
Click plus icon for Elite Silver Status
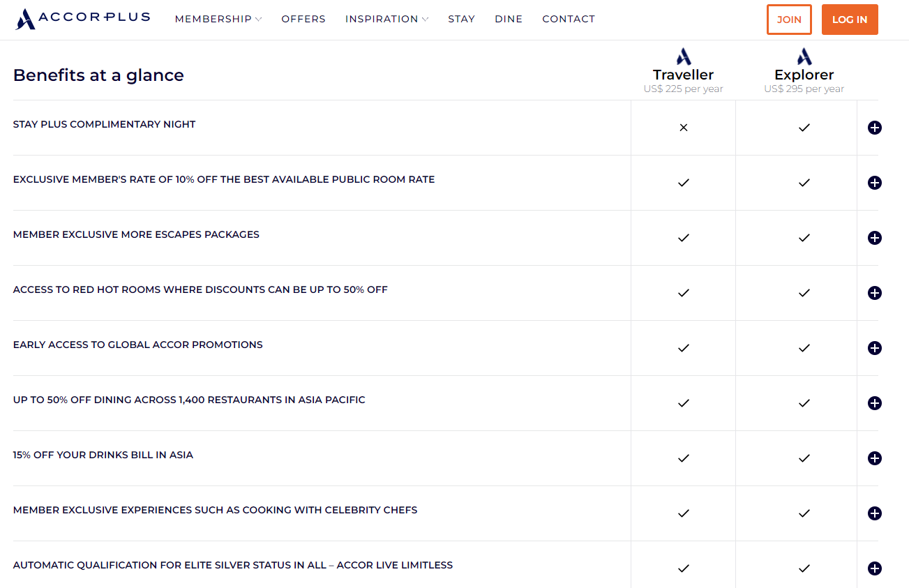874,568
